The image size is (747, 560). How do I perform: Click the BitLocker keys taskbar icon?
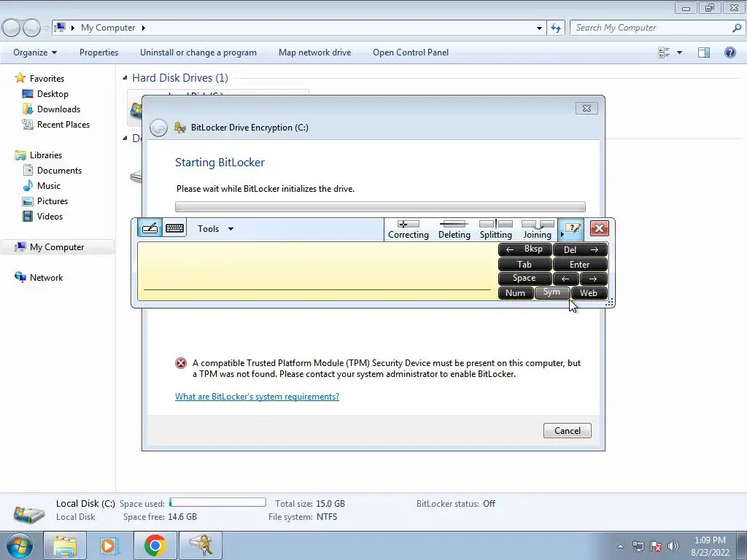click(x=201, y=545)
